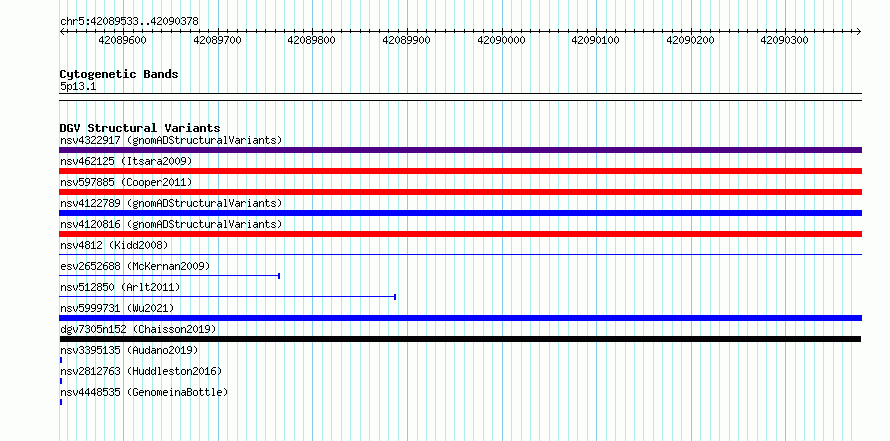Image resolution: width=890 pixels, height=441 pixels.
Task: Click the small nsv4448535 GenomeinaBottle marker
Action: coord(61,402)
